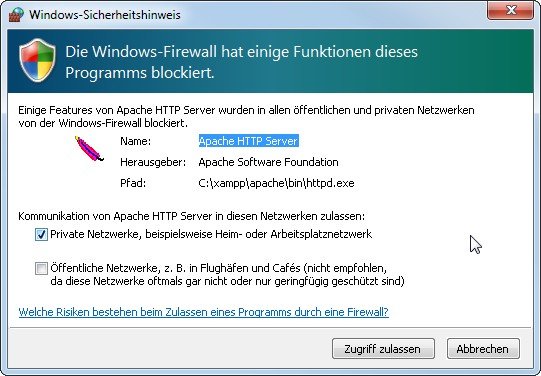Click the Zugriff zulassen button
The height and width of the screenshot is (376, 541).
point(383,349)
